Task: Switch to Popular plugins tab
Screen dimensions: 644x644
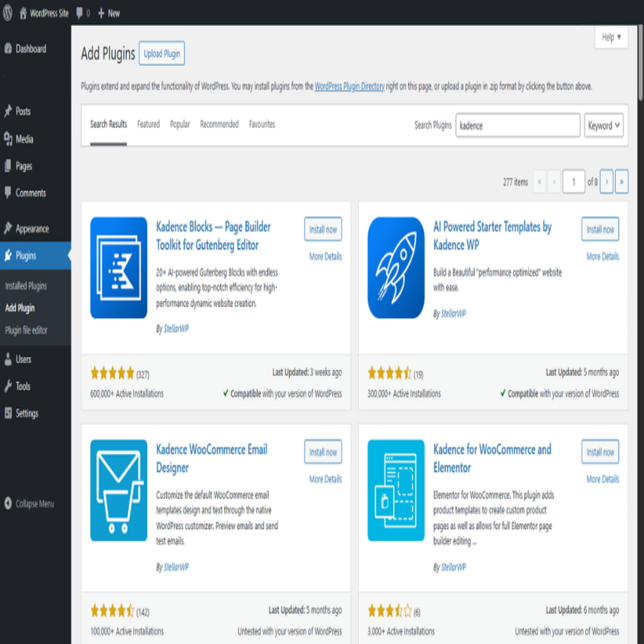Action: click(180, 124)
